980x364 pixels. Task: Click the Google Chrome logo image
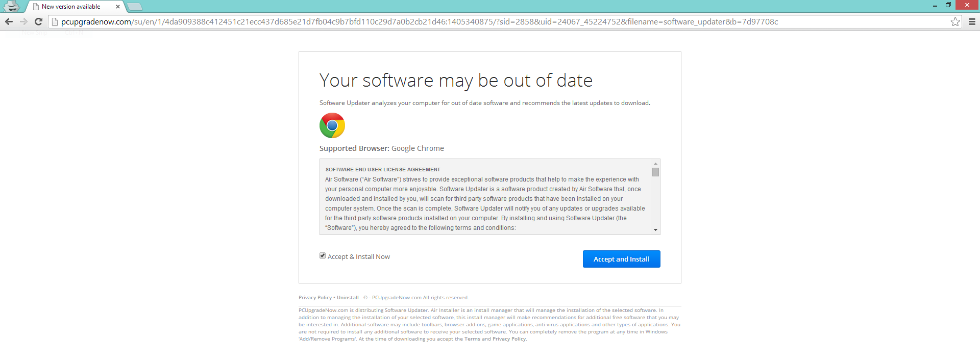[x=332, y=125]
